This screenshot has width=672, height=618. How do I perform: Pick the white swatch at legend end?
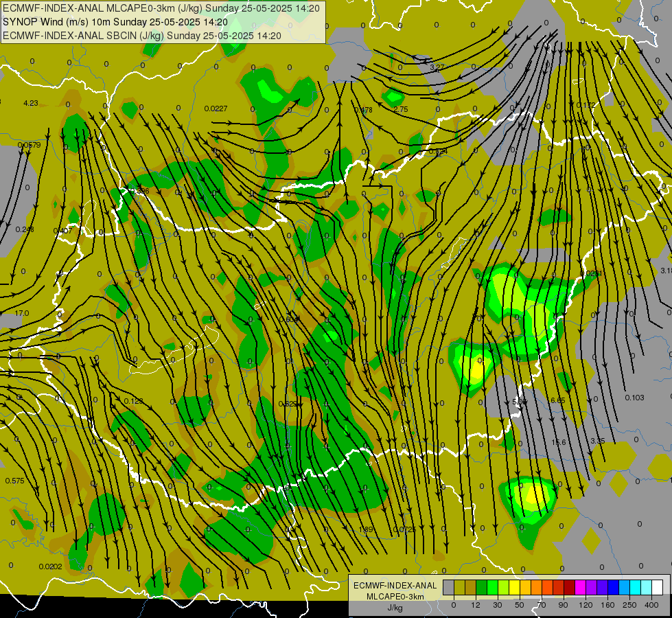click(658, 588)
